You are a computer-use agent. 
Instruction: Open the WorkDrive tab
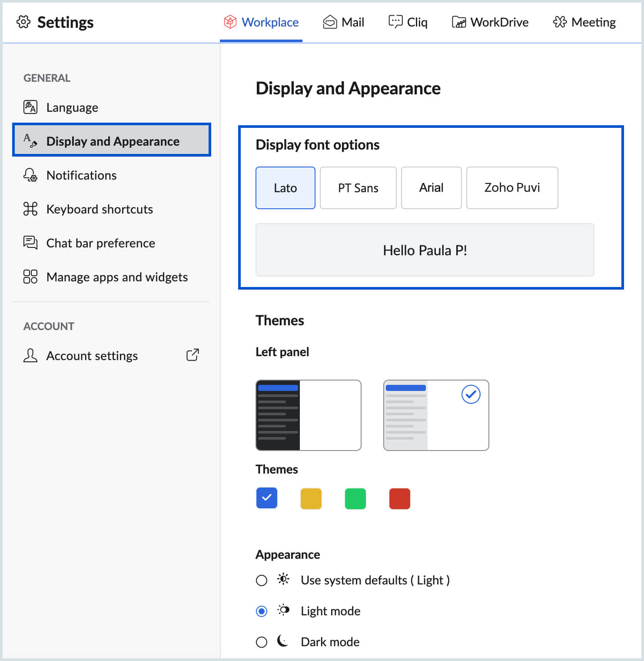[x=490, y=22]
